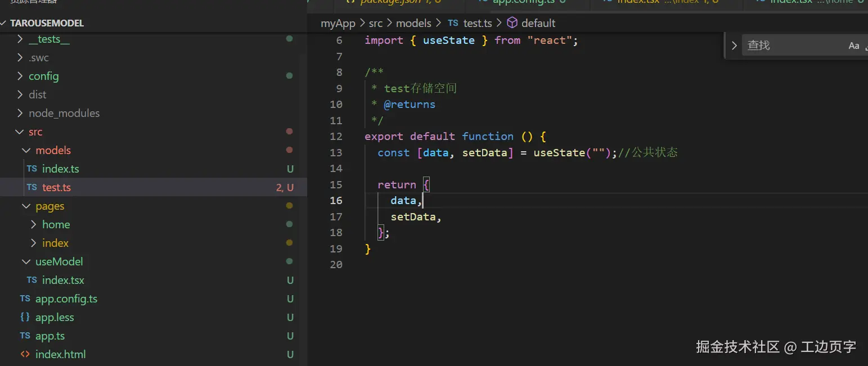Collapse the src folder
The height and width of the screenshot is (366, 868).
(21, 132)
